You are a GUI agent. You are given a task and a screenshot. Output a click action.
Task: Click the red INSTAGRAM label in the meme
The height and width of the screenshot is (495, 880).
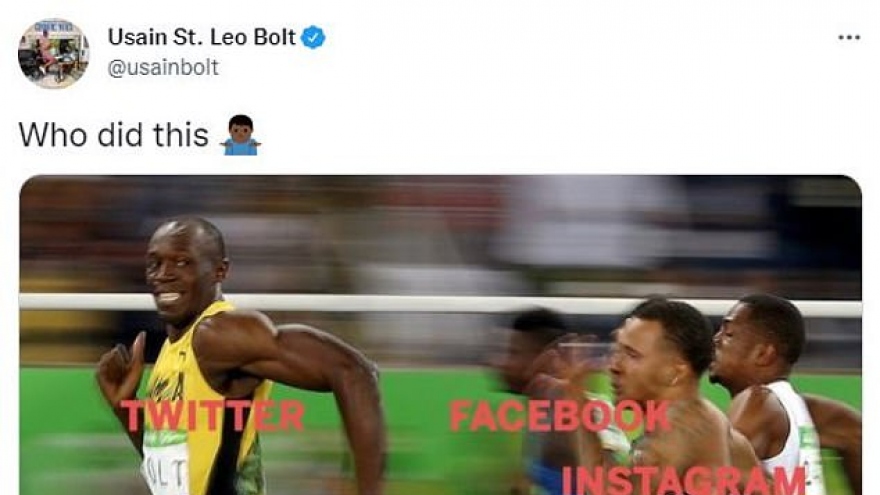point(684,480)
